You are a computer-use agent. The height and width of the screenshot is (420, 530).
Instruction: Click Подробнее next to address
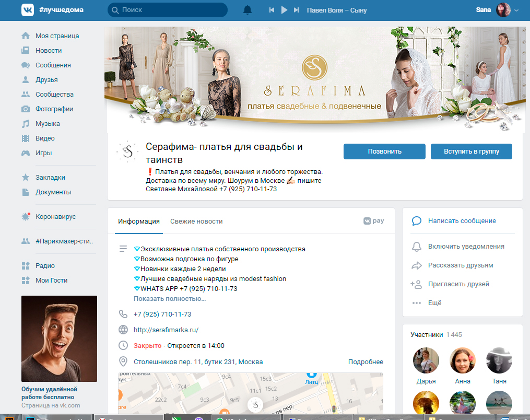366,362
